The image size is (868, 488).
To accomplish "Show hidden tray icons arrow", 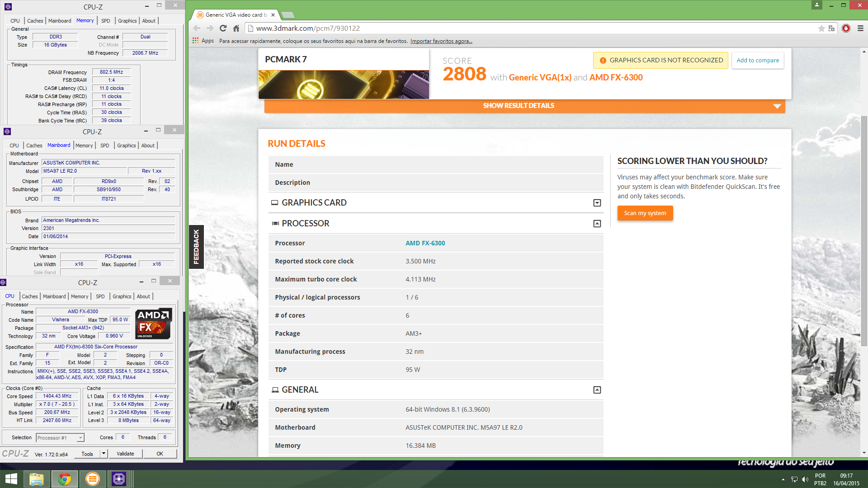I will click(783, 479).
